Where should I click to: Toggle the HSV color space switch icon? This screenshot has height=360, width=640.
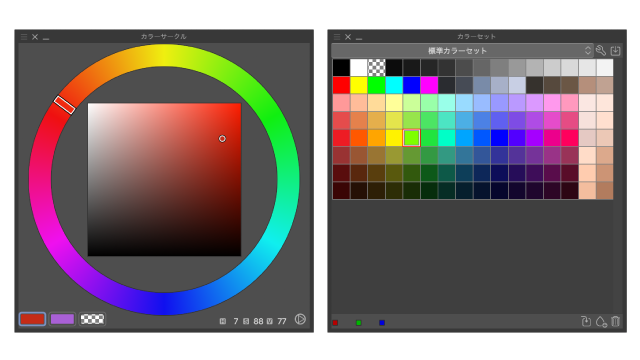pyautogui.click(x=300, y=319)
